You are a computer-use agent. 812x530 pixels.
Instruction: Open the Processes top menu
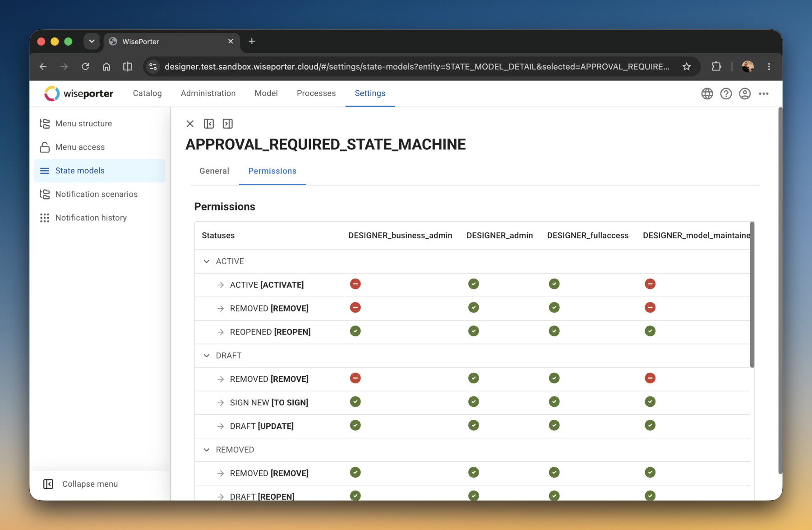(x=316, y=93)
